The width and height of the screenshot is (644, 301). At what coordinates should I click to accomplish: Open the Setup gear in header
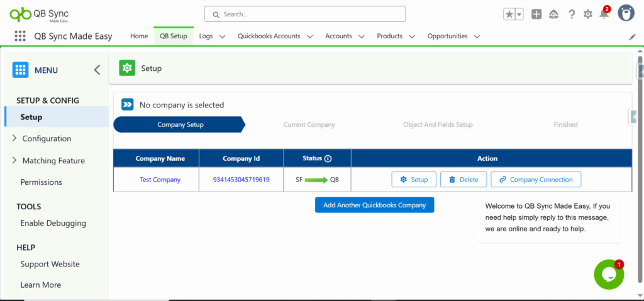[x=588, y=14]
